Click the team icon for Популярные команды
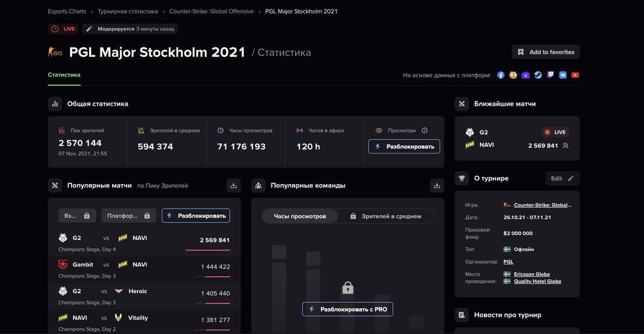The height and width of the screenshot is (334, 644). tap(259, 185)
